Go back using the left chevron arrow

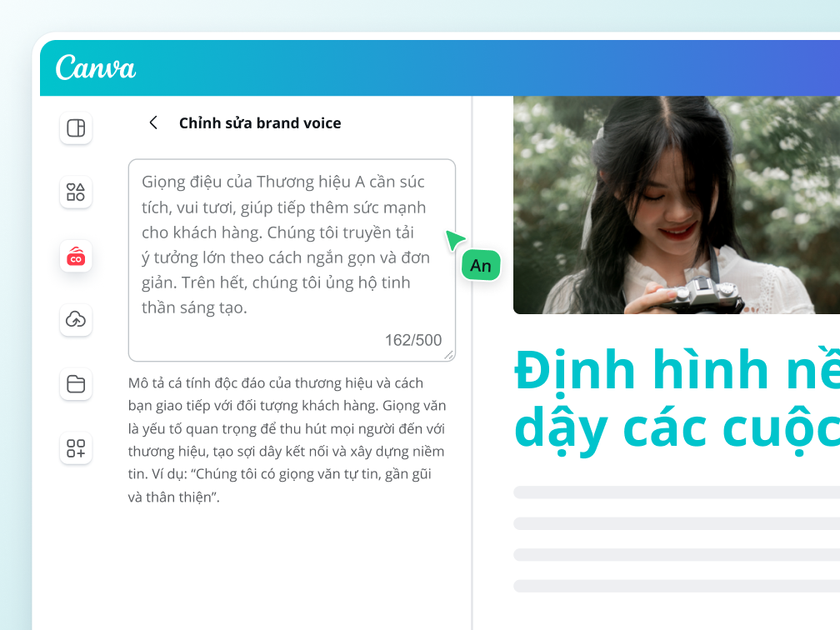pos(153,122)
